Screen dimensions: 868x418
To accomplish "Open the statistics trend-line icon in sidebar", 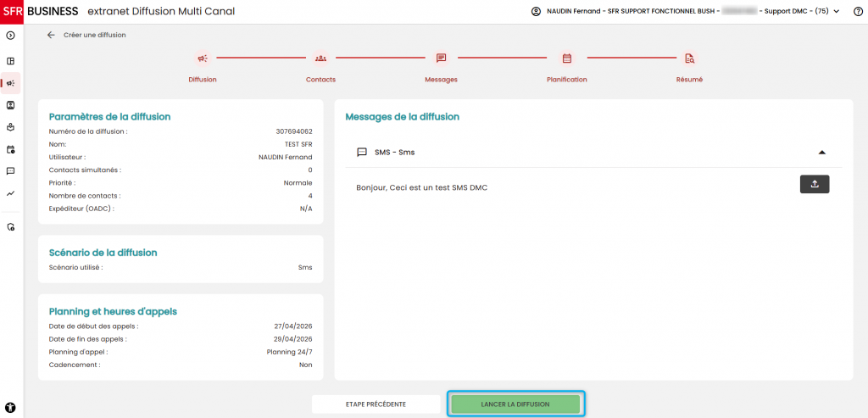I will pos(10,193).
